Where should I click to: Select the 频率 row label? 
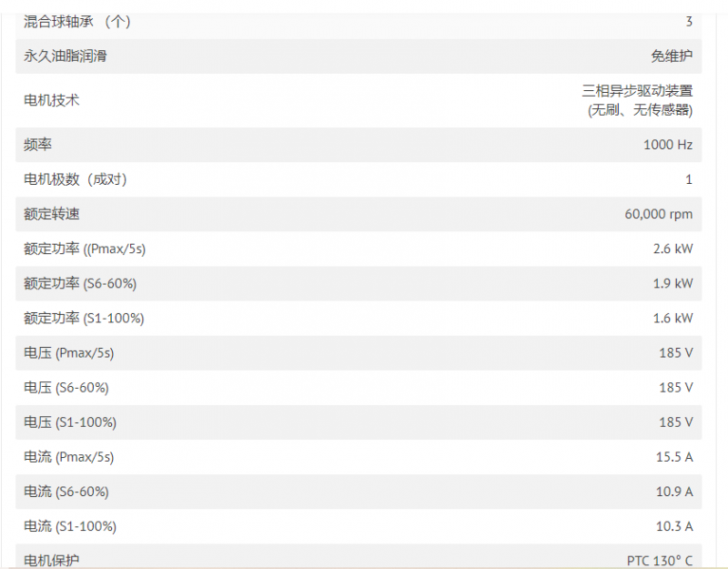pyautogui.click(x=37, y=145)
